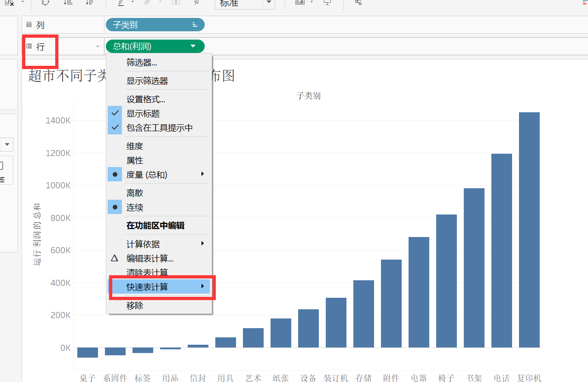Select 维度 in the context menu
This screenshot has height=382, width=588.
(159, 146)
